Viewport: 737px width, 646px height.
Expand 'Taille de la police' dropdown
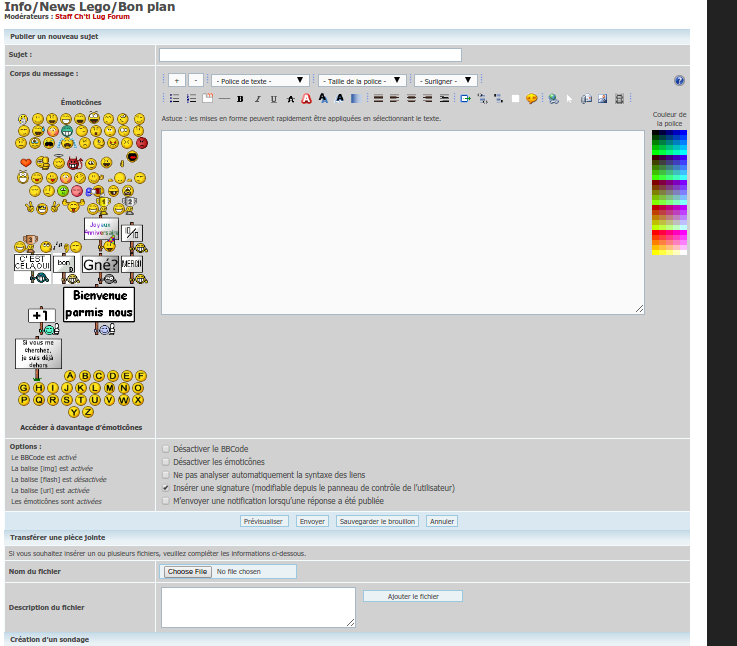[361, 80]
